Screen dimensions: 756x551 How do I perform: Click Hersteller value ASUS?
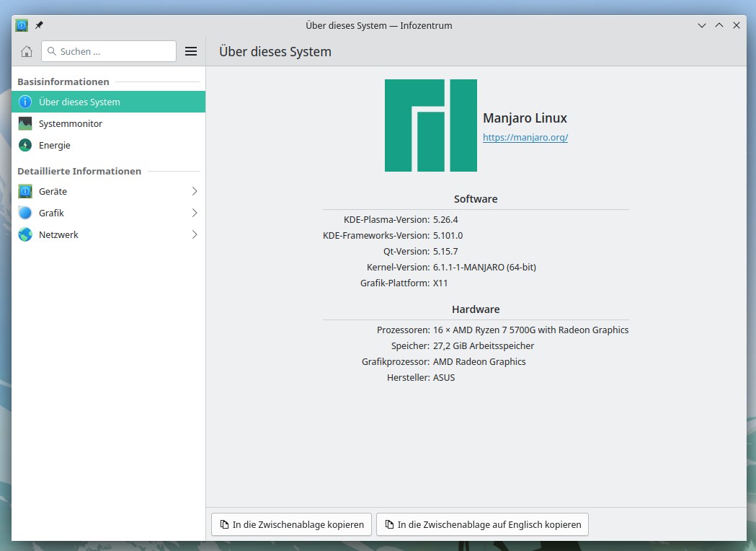click(444, 378)
